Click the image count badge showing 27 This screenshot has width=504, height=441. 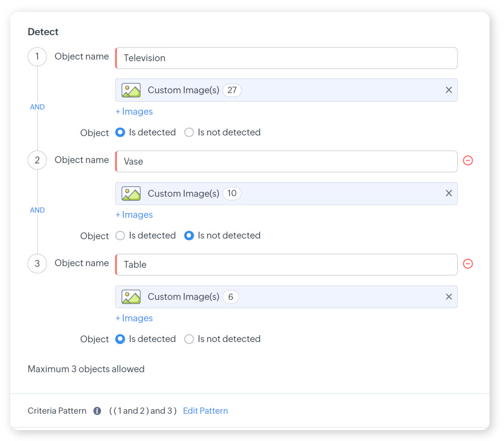232,90
